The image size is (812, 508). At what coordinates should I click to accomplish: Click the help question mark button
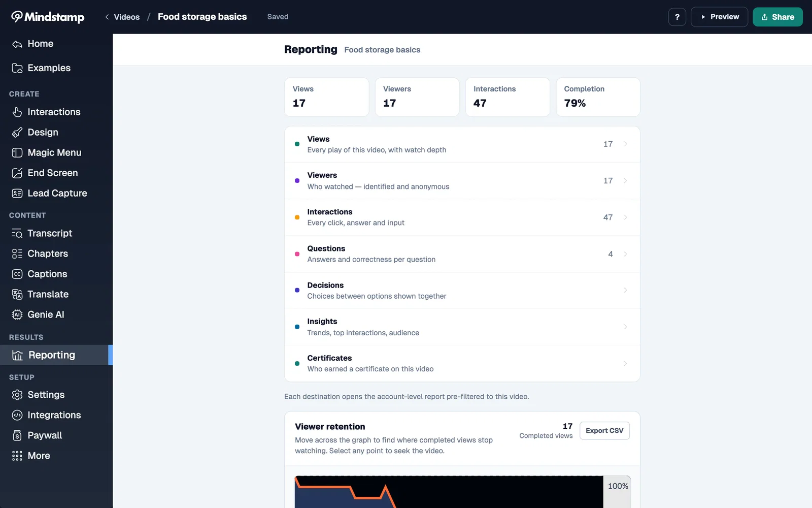(677, 17)
